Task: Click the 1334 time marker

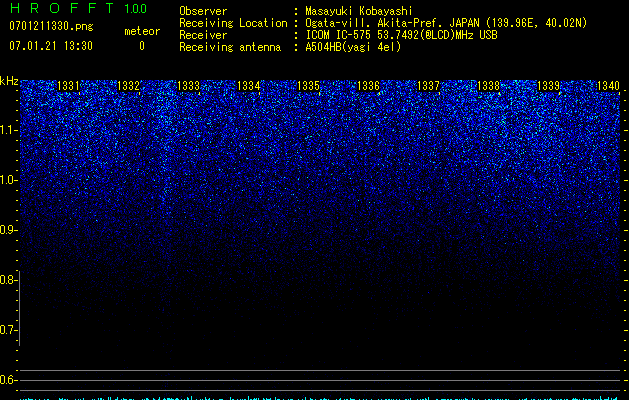Action: coord(248,86)
